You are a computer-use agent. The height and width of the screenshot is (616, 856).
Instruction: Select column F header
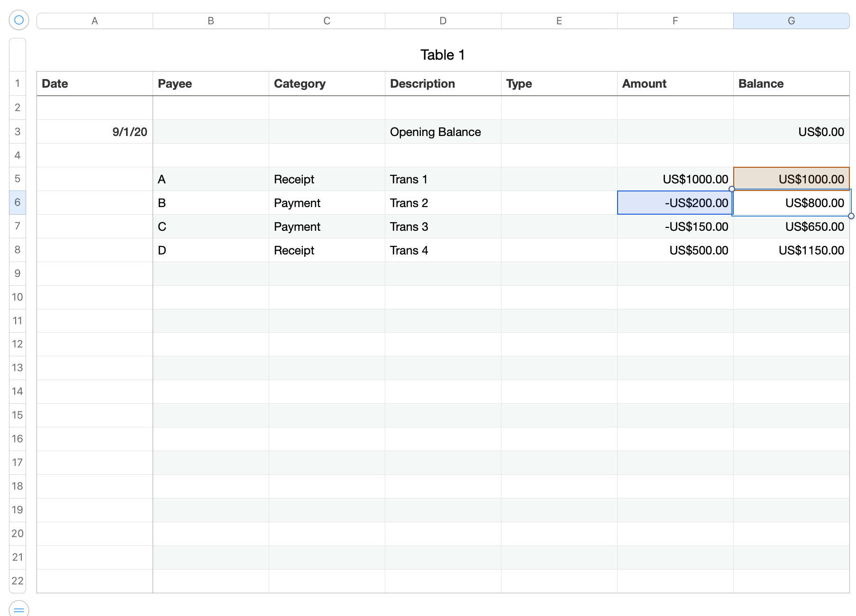(675, 21)
